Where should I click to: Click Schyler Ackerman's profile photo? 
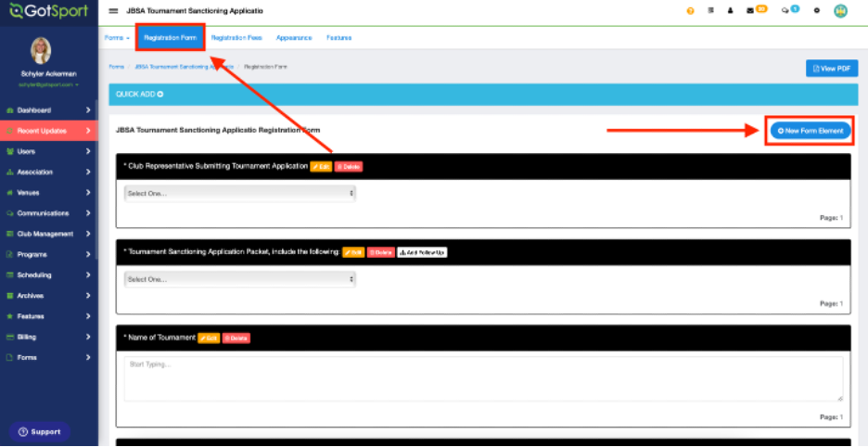[41, 51]
